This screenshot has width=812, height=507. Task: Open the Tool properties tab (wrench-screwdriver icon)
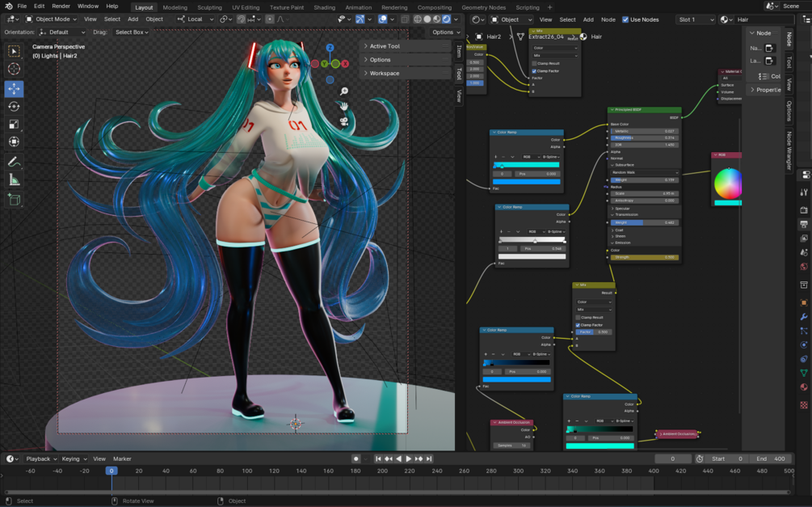[x=804, y=192]
